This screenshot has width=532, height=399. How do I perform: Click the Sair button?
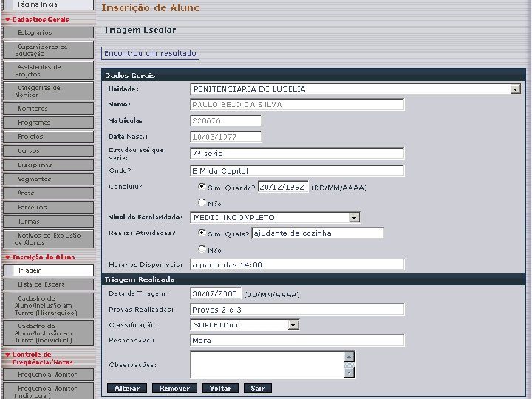pyautogui.click(x=258, y=389)
